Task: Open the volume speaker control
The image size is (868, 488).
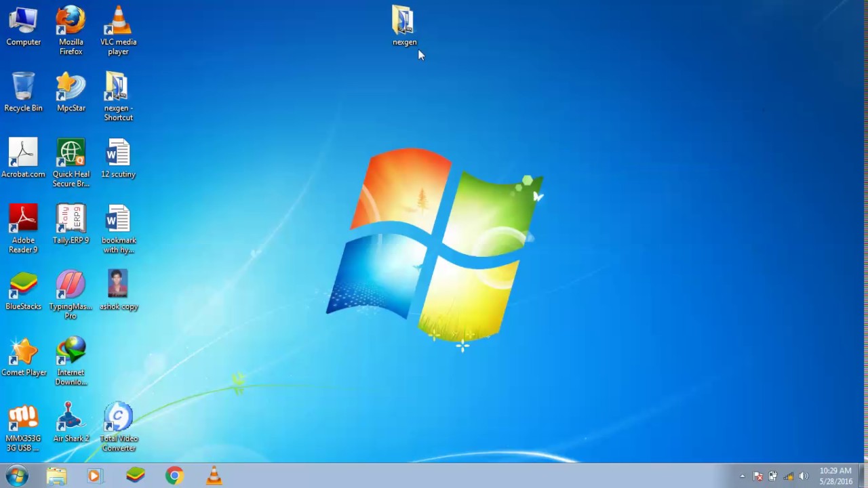Action: (x=804, y=476)
